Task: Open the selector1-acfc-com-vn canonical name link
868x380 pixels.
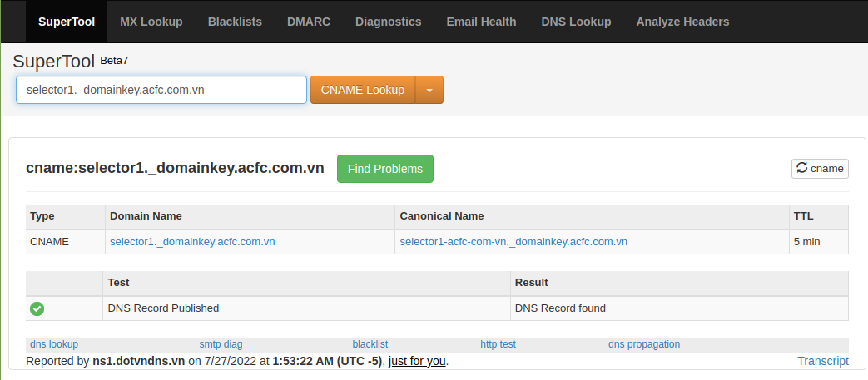Action: pyautogui.click(x=513, y=242)
